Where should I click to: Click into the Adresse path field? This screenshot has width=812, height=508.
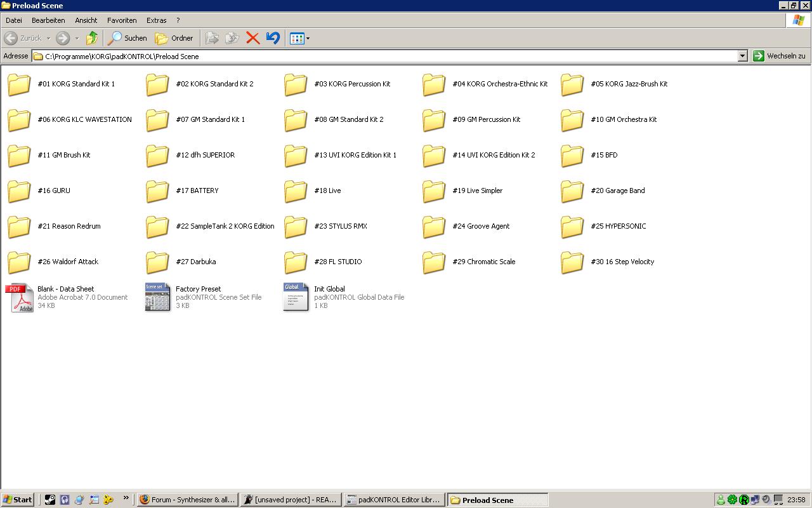click(384, 56)
